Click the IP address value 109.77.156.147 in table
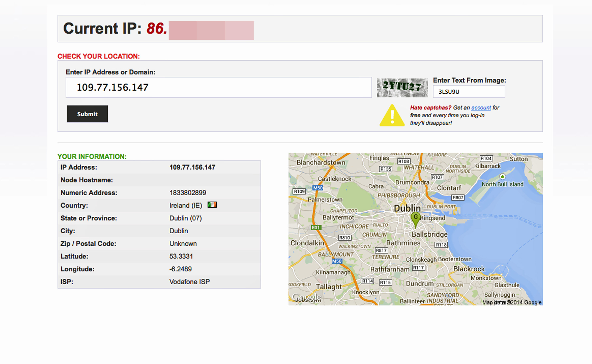592x364 pixels. point(192,167)
